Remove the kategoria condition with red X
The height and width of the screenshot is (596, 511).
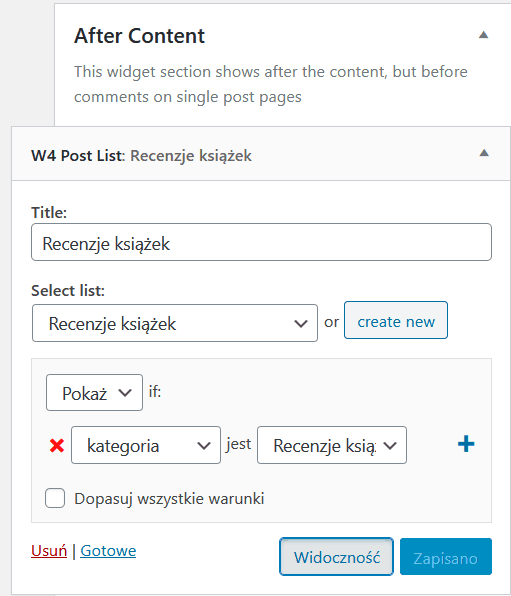coord(57,445)
